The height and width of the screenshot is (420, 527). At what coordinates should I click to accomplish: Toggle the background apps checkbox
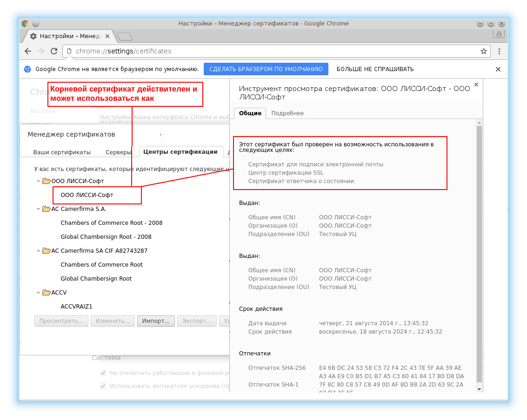tap(103, 373)
